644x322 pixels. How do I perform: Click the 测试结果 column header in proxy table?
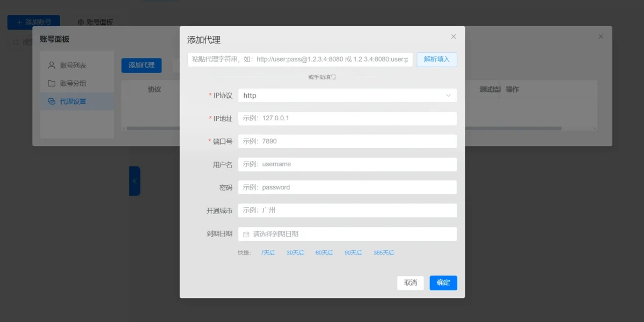[x=490, y=89]
